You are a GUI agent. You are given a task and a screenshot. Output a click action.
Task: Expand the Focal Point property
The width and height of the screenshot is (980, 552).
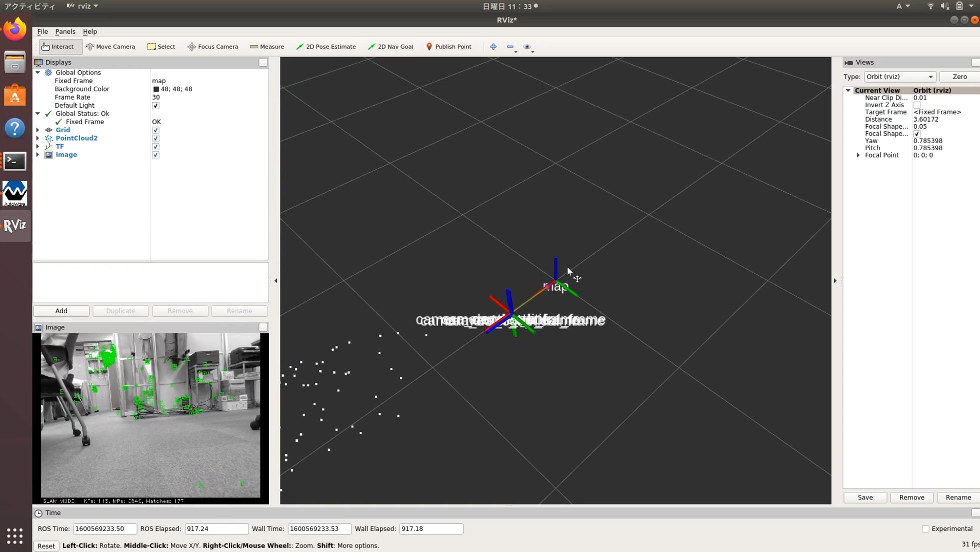[x=858, y=155]
